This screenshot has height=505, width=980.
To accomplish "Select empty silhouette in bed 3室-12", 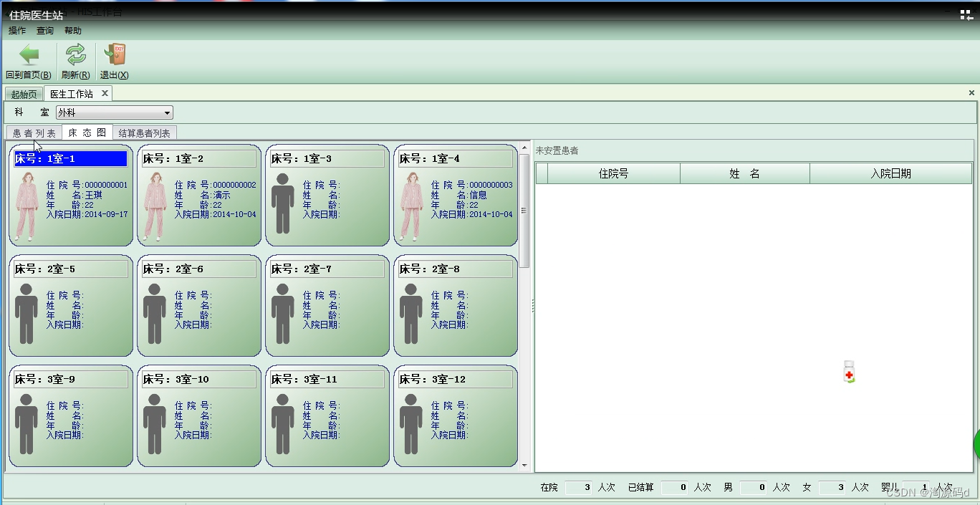I will click(411, 424).
